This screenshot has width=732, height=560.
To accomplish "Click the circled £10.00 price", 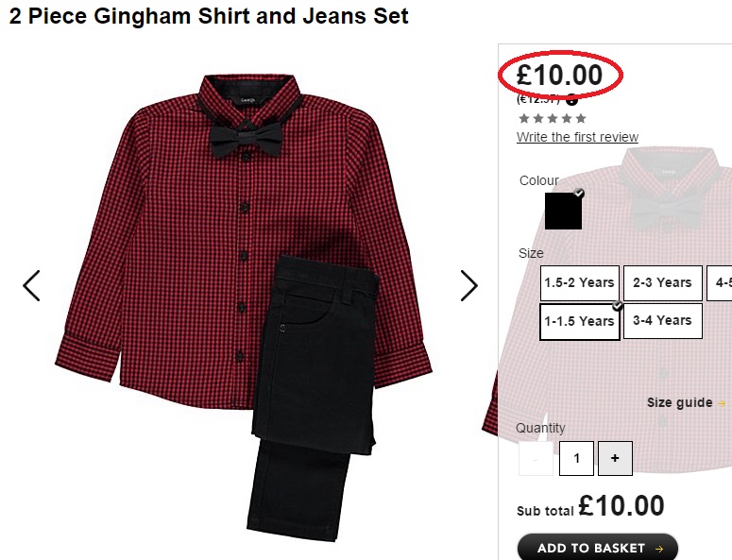I will (559, 76).
